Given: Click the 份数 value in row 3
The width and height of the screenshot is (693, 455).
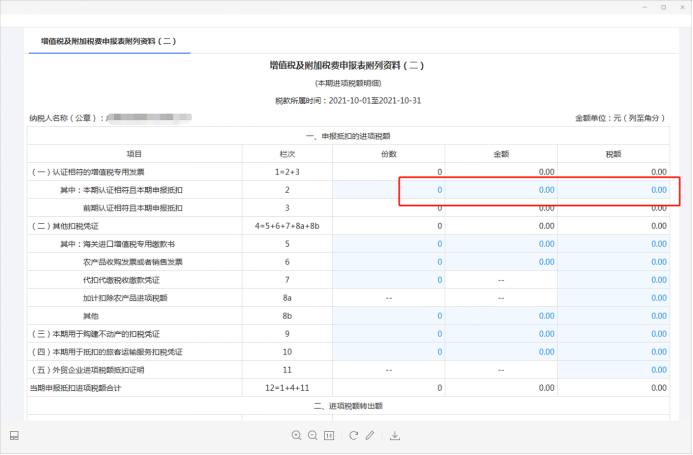Looking at the screenshot, I should (x=439, y=208).
